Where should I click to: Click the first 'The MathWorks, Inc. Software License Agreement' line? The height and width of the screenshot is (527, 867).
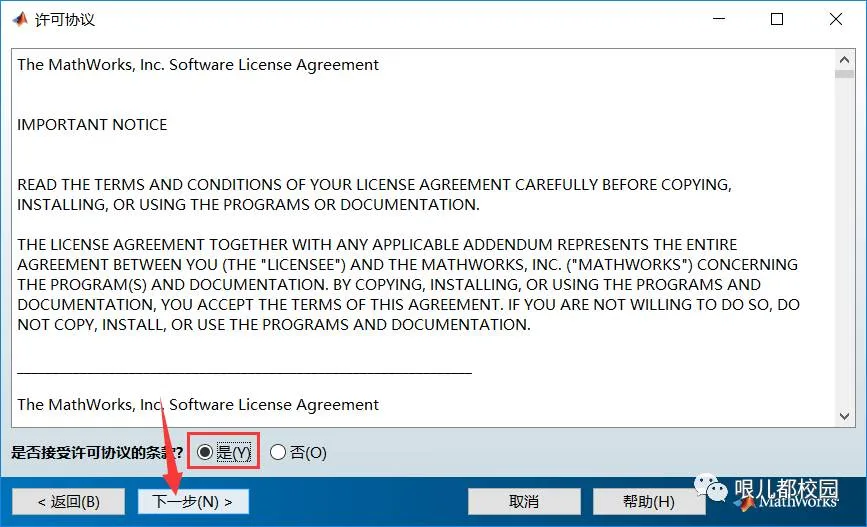tap(198, 65)
